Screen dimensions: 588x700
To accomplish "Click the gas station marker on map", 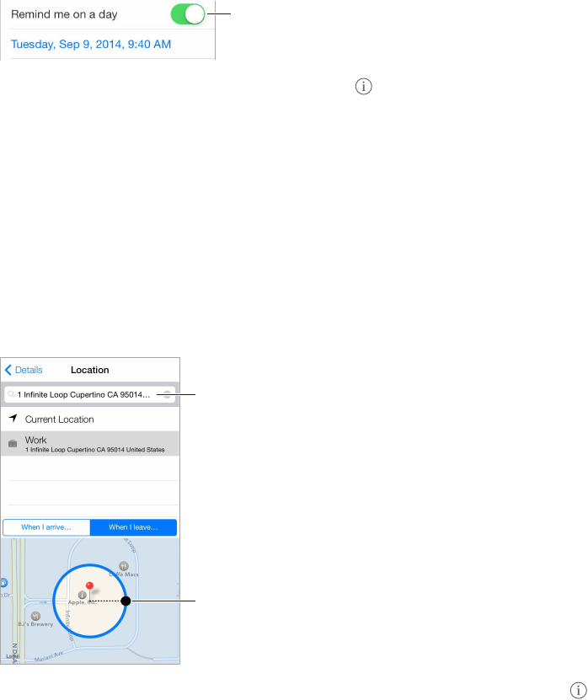I will pyautogui.click(x=3, y=583).
